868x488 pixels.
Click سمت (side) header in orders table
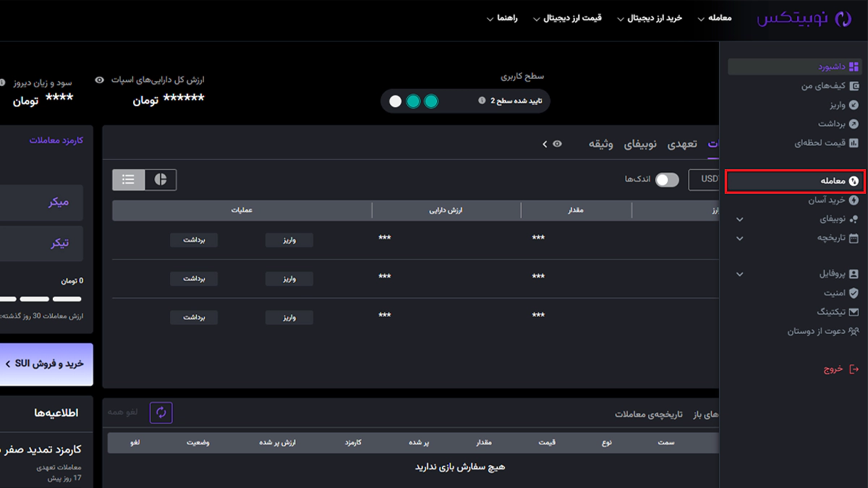point(666,442)
